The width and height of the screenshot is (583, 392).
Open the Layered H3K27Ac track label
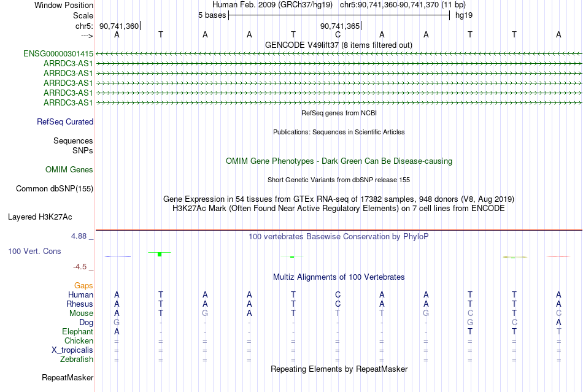pos(40,217)
